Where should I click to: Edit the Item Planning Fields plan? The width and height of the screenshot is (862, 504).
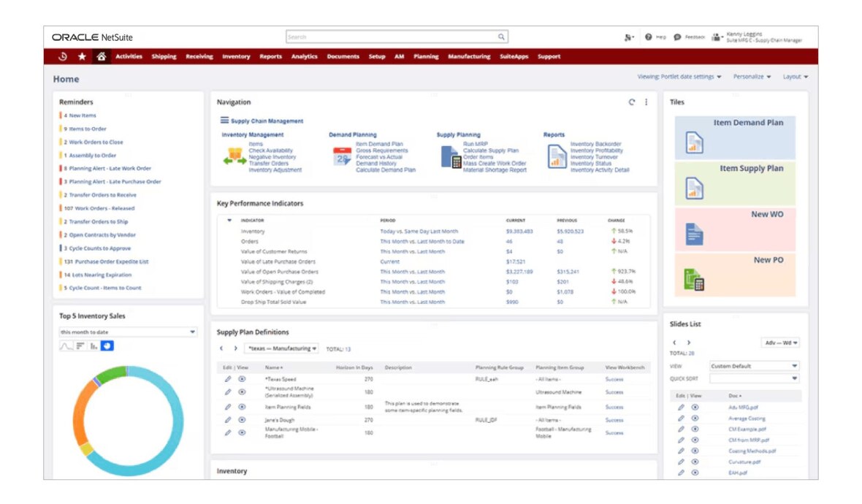228,408
